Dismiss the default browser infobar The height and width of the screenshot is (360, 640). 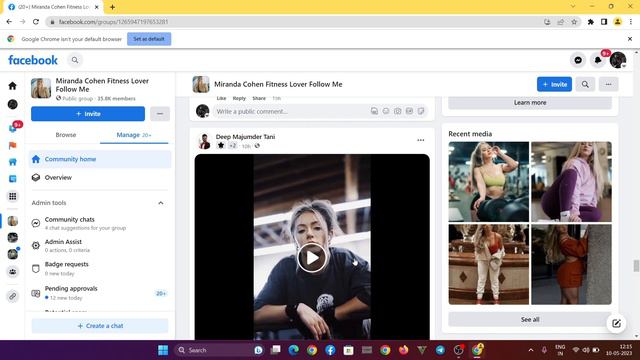point(630,39)
